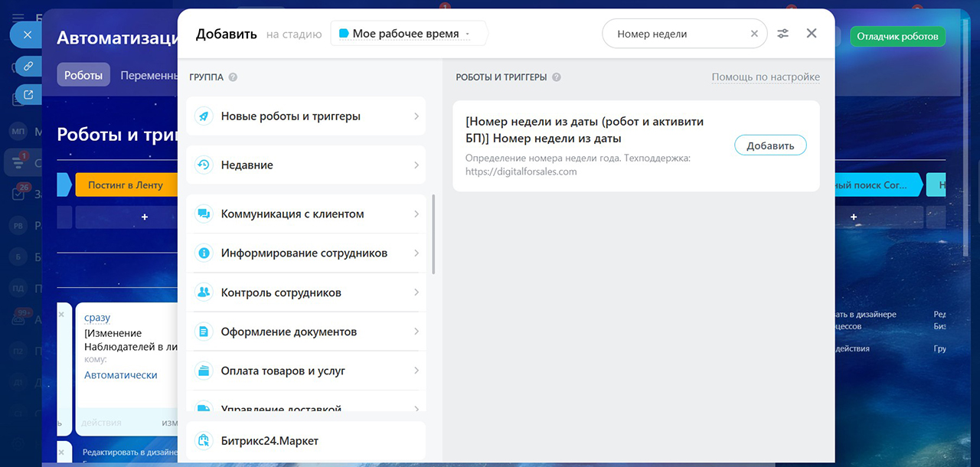Switch to the Роботы tab

pos(83,75)
